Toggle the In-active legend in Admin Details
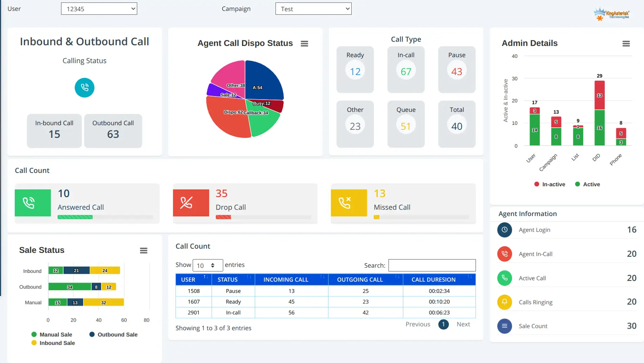 [549, 184]
